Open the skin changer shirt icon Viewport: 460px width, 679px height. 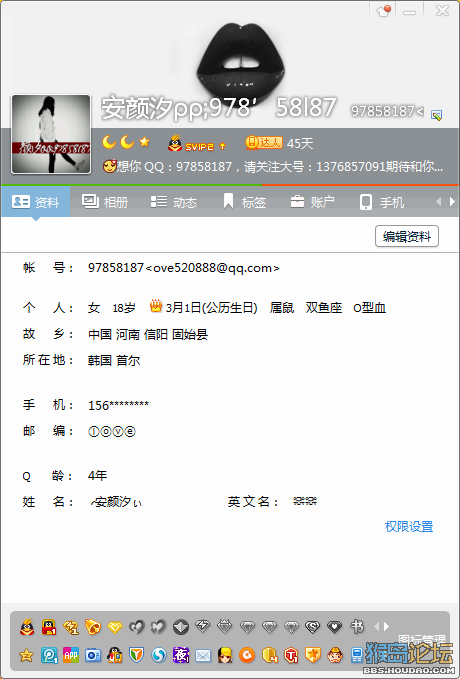click(x=383, y=10)
